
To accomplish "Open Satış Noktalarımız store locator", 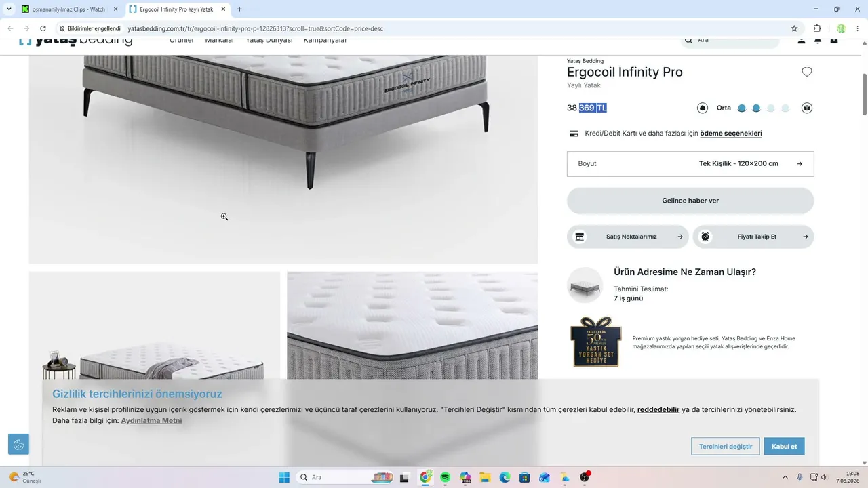I will pyautogui.click(x=628, y=237).
